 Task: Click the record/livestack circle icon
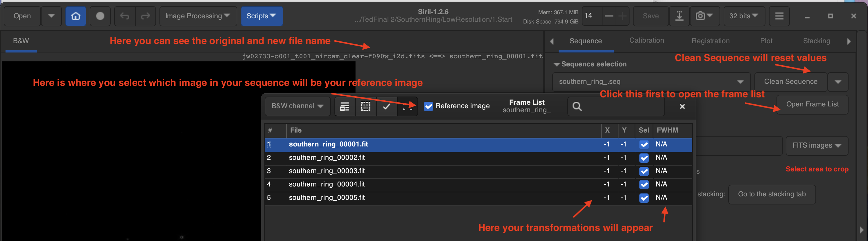(x=100, y=16)
